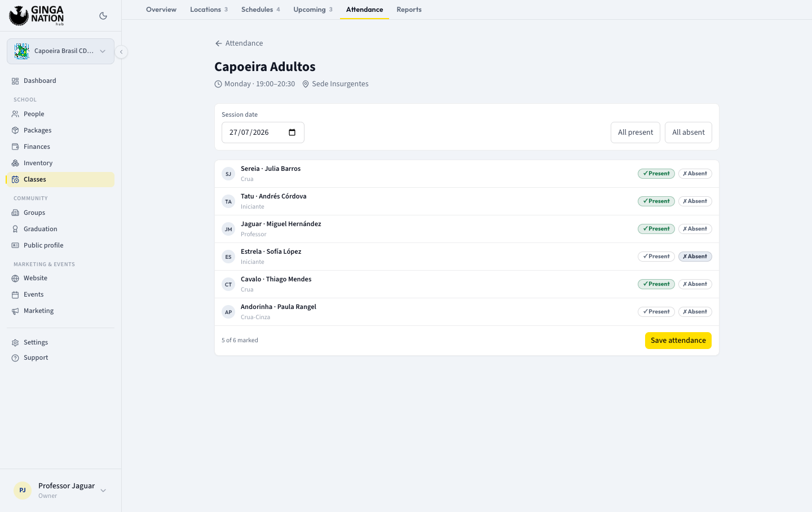Collapse sidebar with the chevron button

pos(121,52)
